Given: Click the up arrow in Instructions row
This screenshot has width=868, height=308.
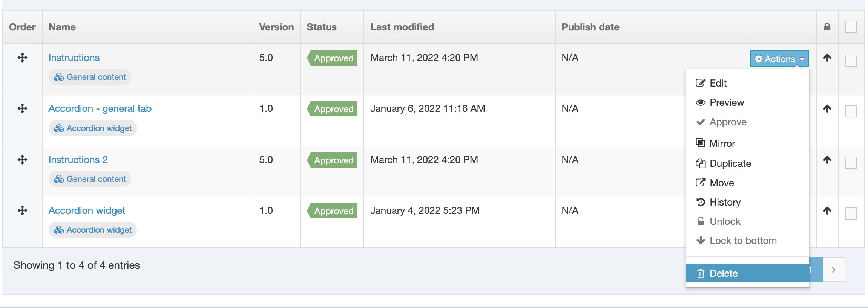Looking at the screenshot, I should point(827,58).
